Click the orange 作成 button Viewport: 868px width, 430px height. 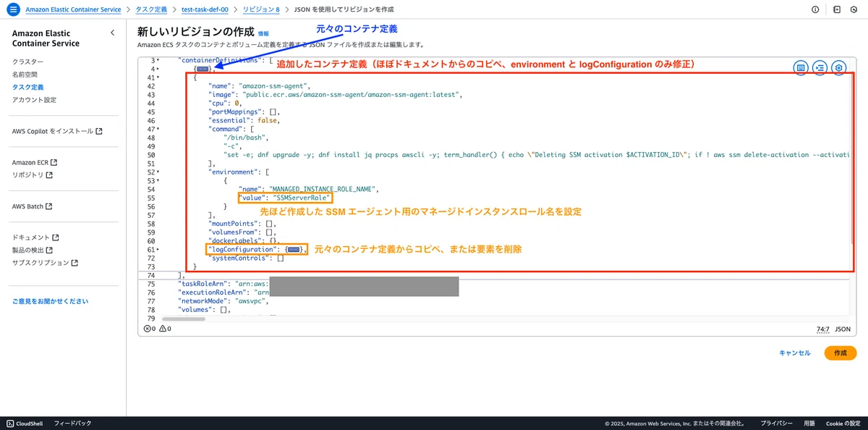tap(841, 353)
